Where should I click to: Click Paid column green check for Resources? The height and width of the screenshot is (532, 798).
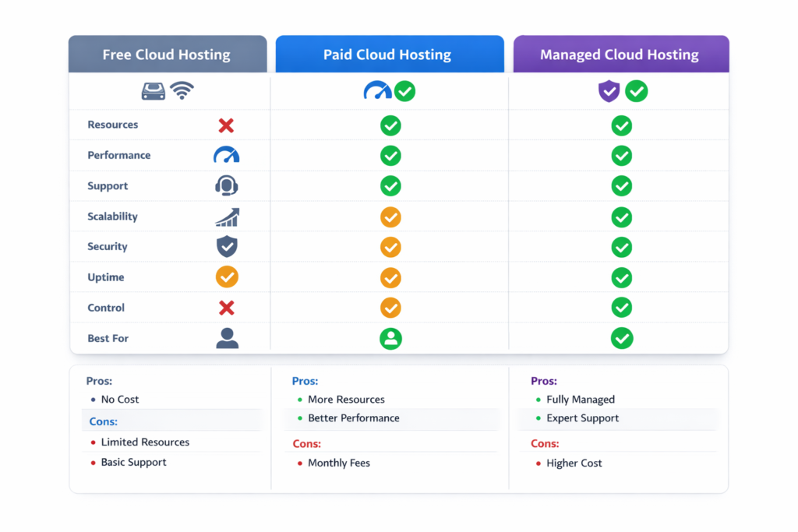(390, 125)
